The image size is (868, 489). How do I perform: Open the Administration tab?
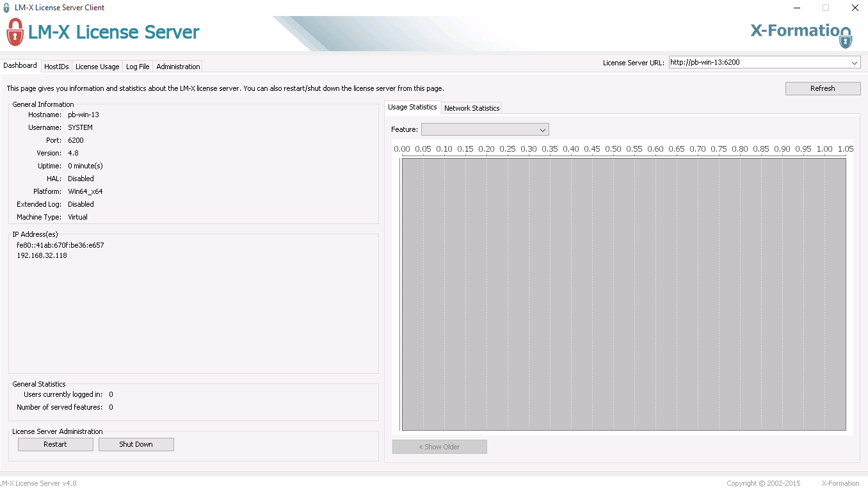click(178, 67)
